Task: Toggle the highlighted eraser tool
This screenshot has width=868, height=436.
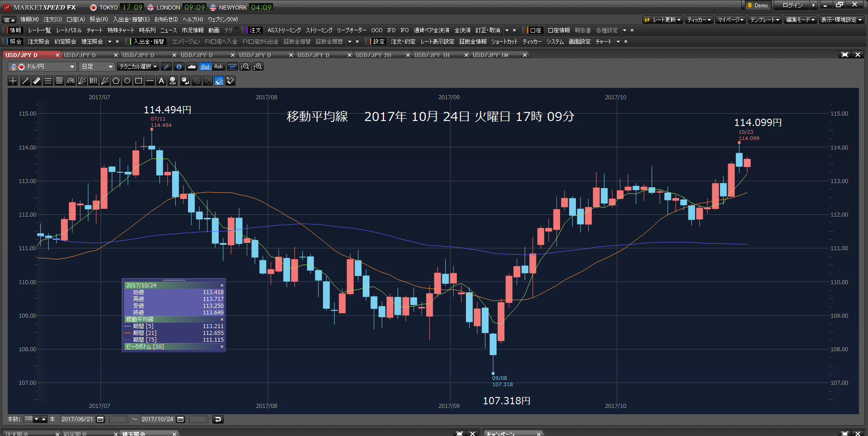Action: pos(219,81)
